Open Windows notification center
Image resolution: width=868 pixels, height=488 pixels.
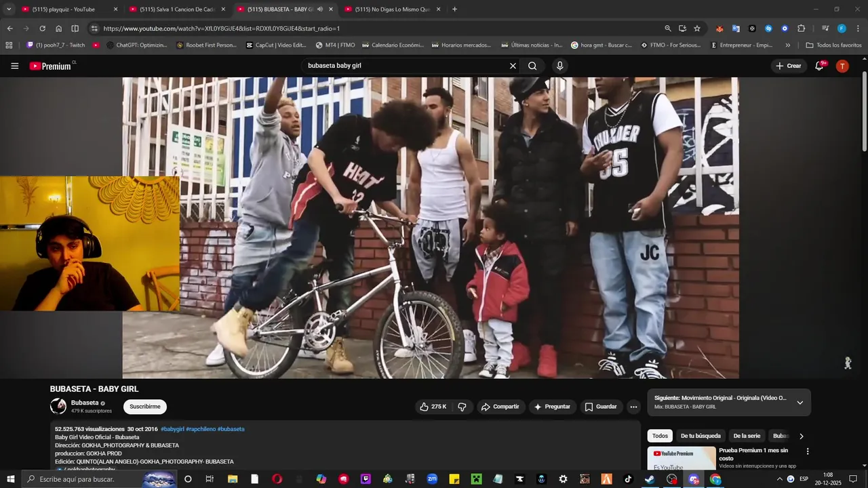(853, 479)
